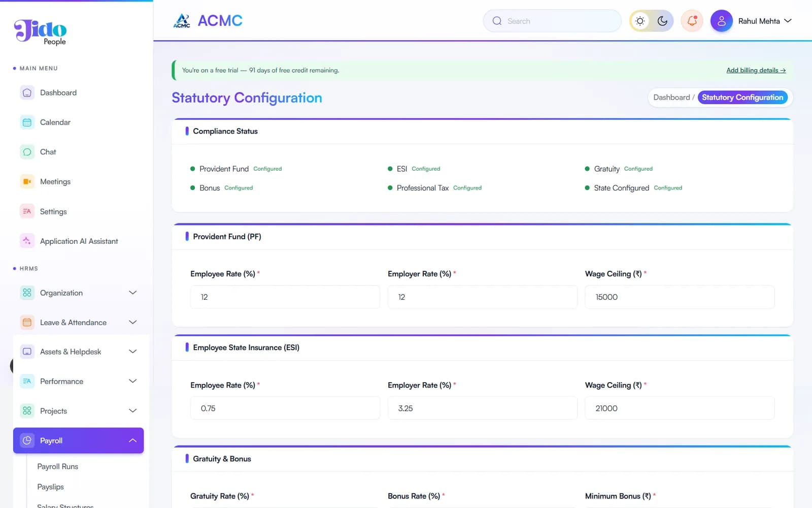The height and width of the screenshot is (508, 812).
Task: Select the Leave & Attendance calendar icon
Action: (x=27, y=323)
